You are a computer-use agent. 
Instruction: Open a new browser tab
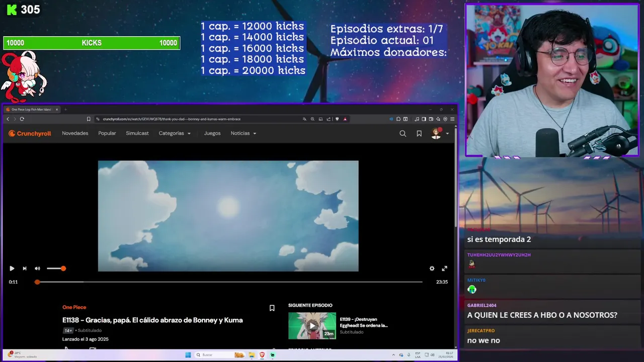[x=65, y=109]
